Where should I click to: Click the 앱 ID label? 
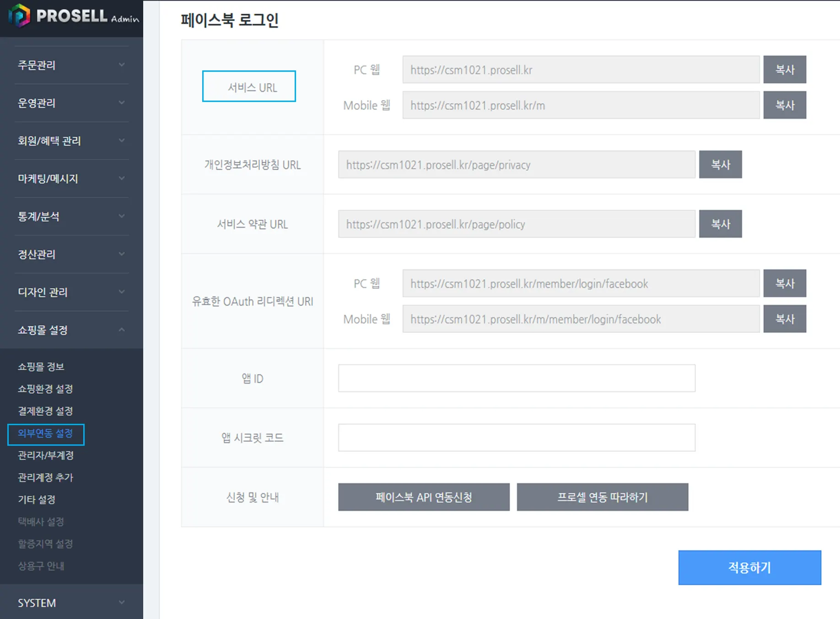253,379
